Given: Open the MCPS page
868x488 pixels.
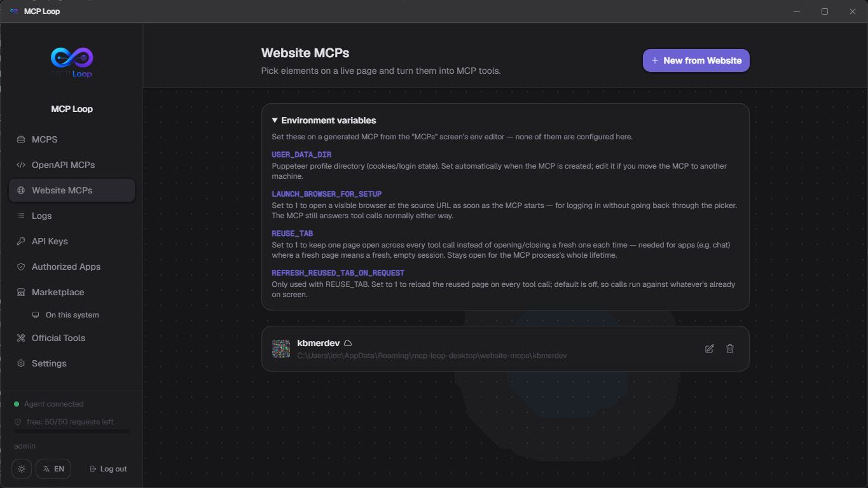Looking at the screenshot, I should click(72, 139).
